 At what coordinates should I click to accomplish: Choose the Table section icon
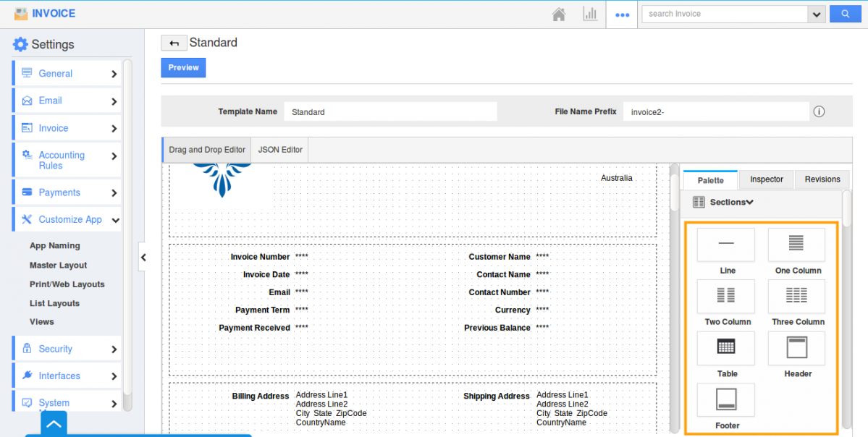[x=725, y=348]
